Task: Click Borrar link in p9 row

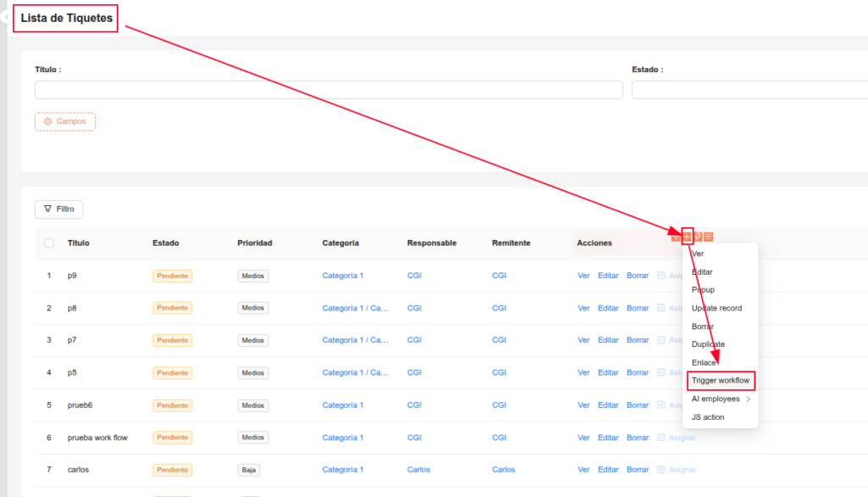Action: [637, 276]
